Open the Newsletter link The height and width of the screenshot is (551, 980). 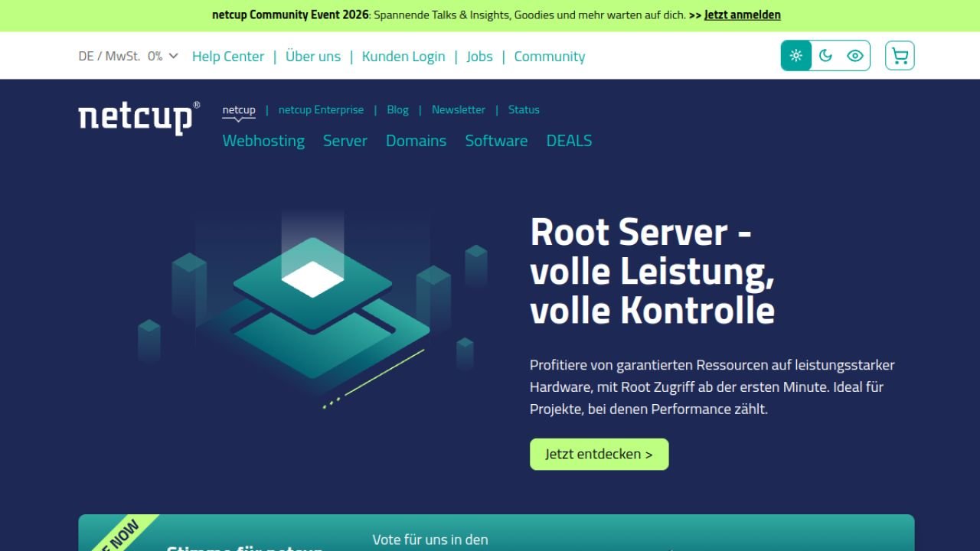pyautogui.click(x=459, y=110)
